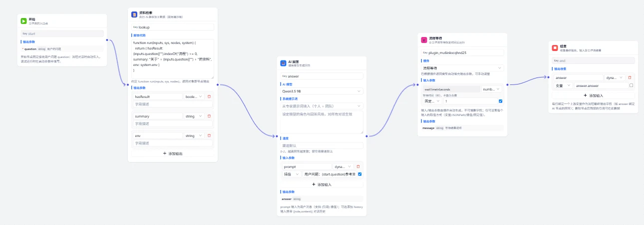644x225 pixels.
Task: Click the answer name field in the 结束 node
Action: 578,77
